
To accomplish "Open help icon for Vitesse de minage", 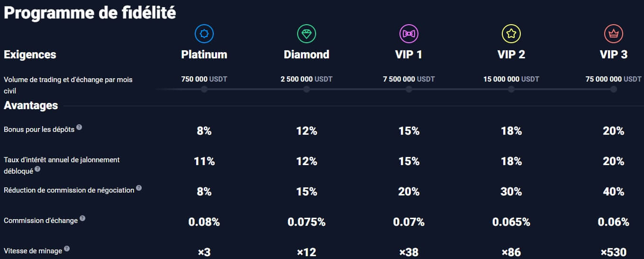I will tap(67, 249).
